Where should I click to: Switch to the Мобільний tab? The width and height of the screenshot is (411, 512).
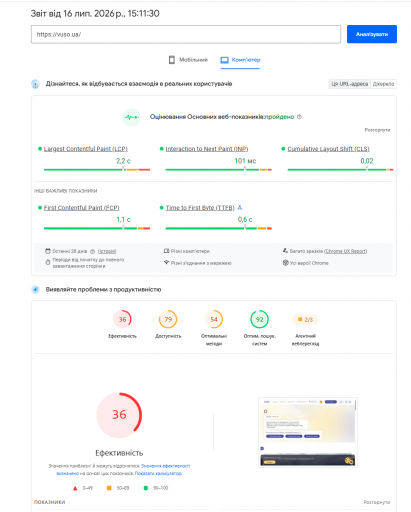[x=188, y=60]
